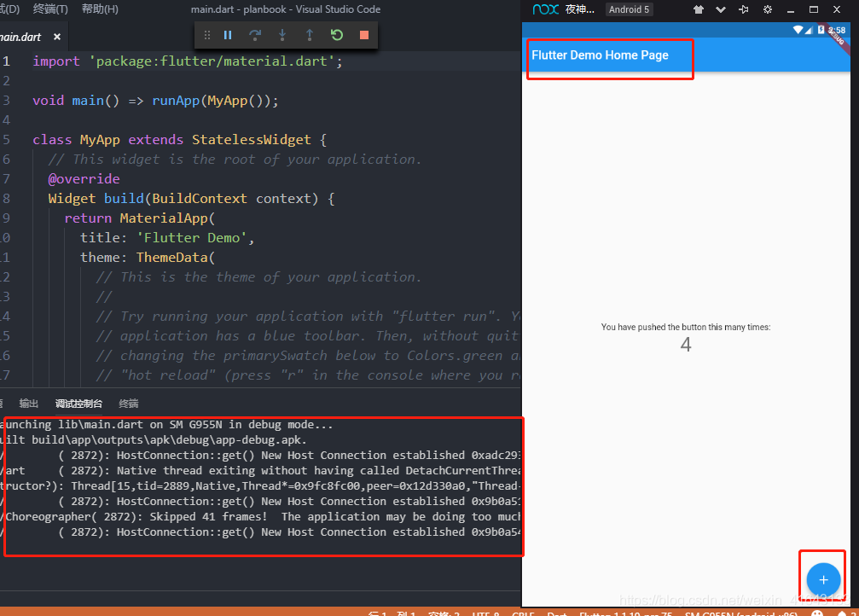The image size is (859, 616).
Task: Switch to the 调试控制台 panel tab
Action: point(78,404)
